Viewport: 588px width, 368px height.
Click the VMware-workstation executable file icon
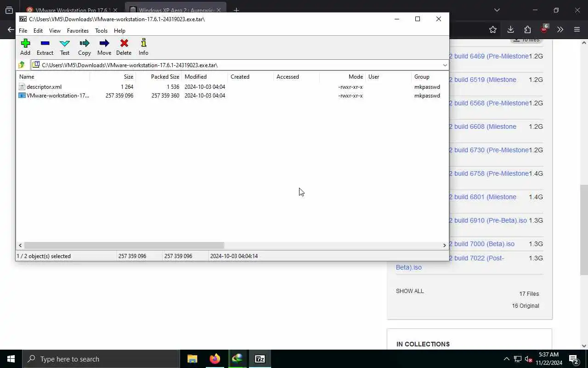click(22, 96)
